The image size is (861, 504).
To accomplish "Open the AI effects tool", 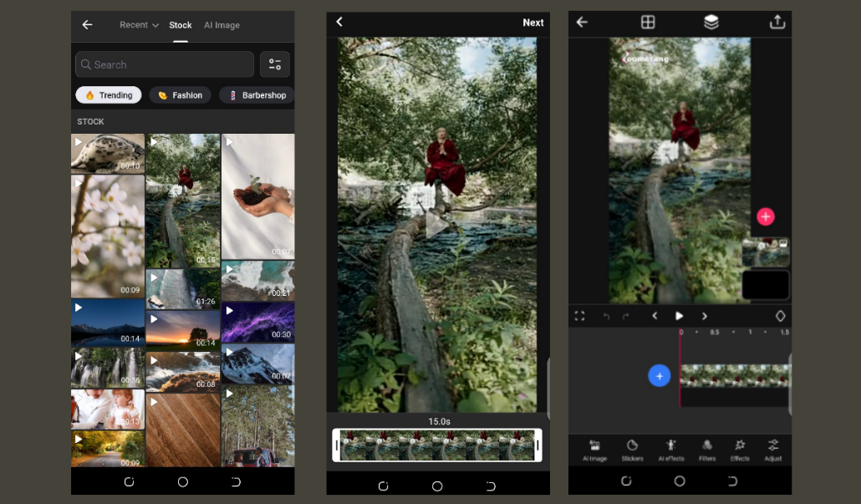I will pyautogui.click(x=671, y=451).
